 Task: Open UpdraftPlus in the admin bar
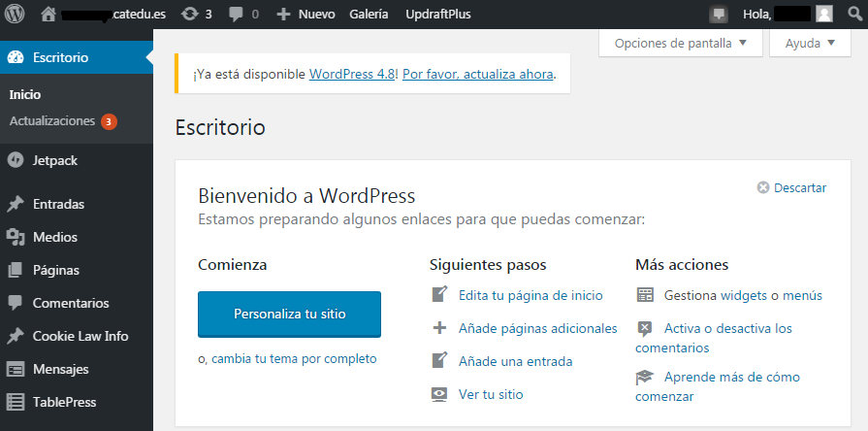[x=437, y=15]
